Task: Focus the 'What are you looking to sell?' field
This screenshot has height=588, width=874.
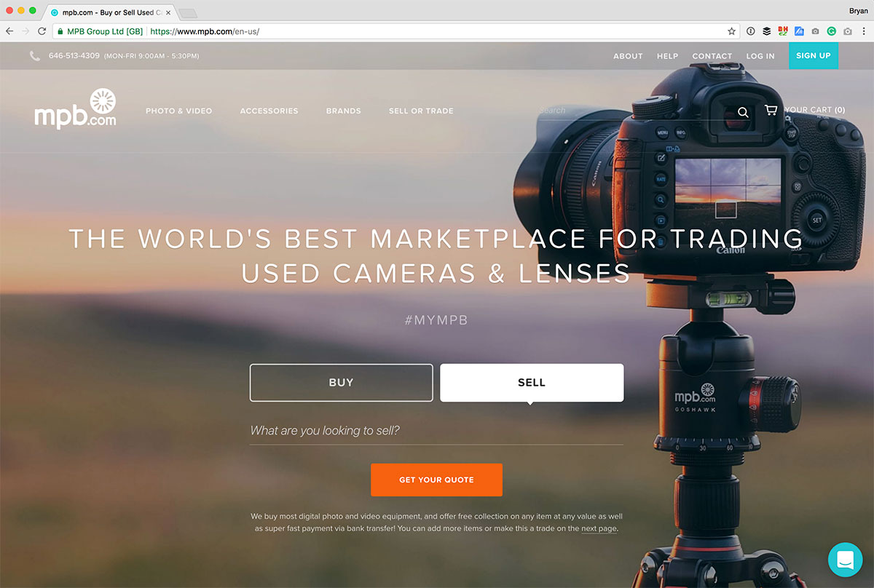Action: click(436, 430)
